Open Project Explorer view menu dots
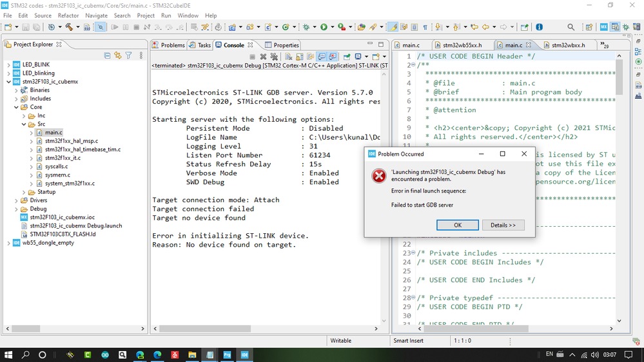This screenshot has height=362, width=644. coord(141,55)
